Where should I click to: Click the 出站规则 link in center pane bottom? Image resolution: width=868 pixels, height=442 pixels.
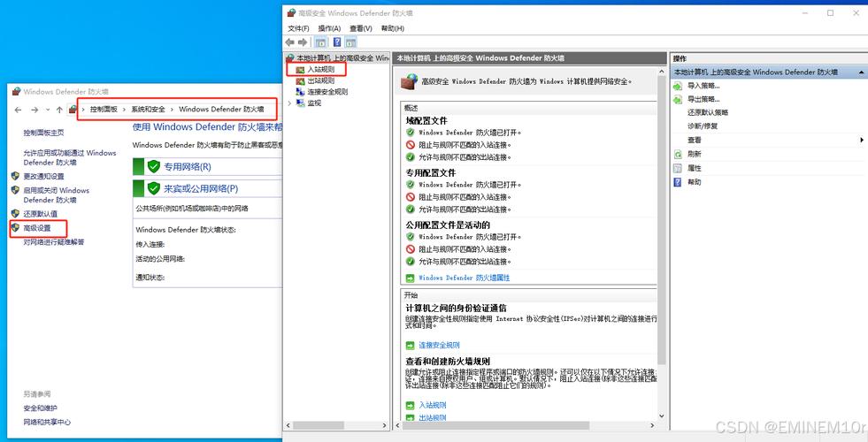click(433, 417)
